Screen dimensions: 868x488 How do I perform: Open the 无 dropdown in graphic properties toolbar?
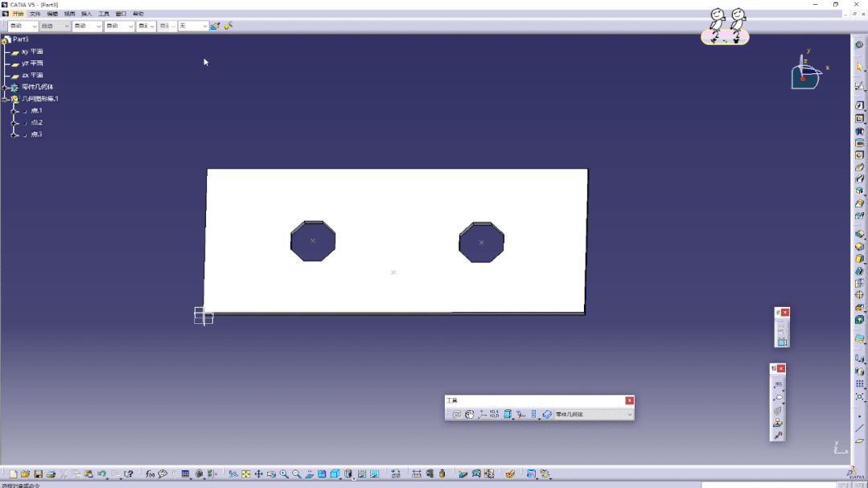coord(204,27)
